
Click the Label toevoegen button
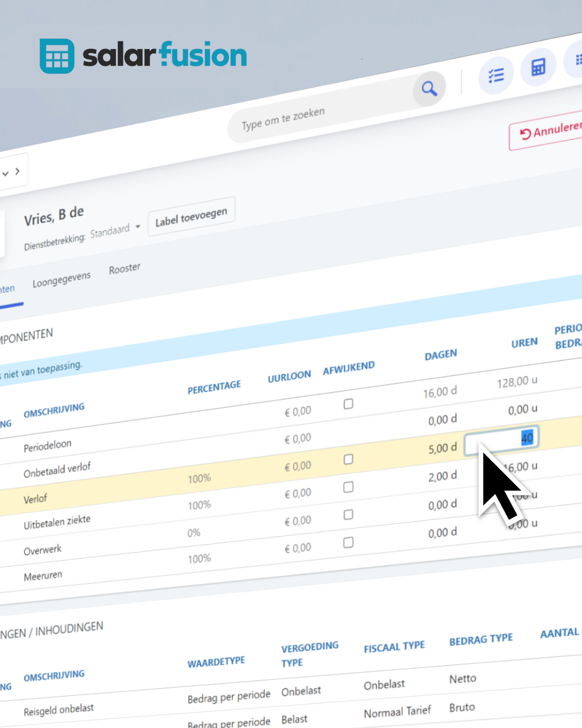click(191, 216)
